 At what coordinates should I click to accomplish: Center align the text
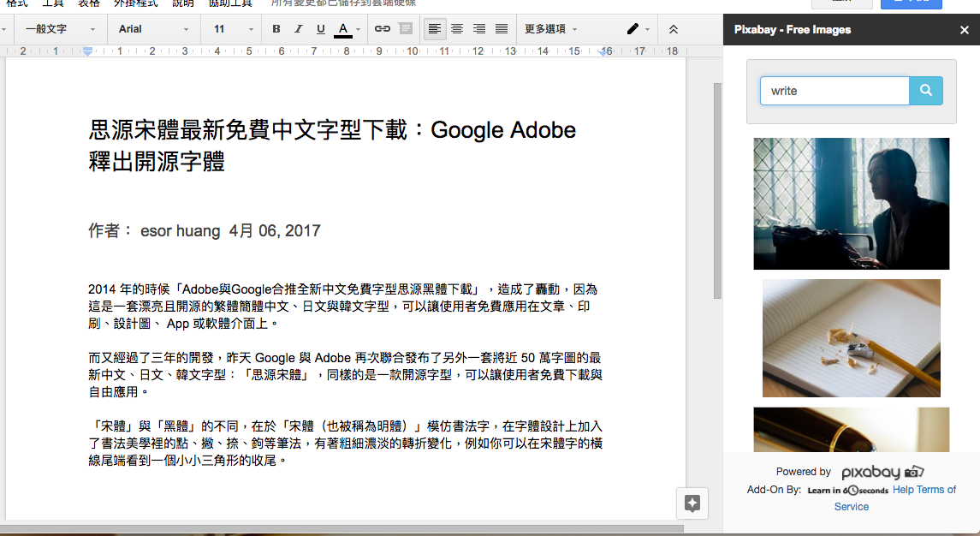click(457, 29)
